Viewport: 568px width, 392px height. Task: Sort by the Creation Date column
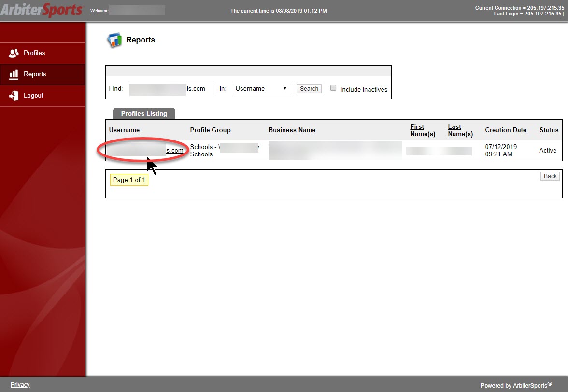pyautogui.click(x=506, y=130)
